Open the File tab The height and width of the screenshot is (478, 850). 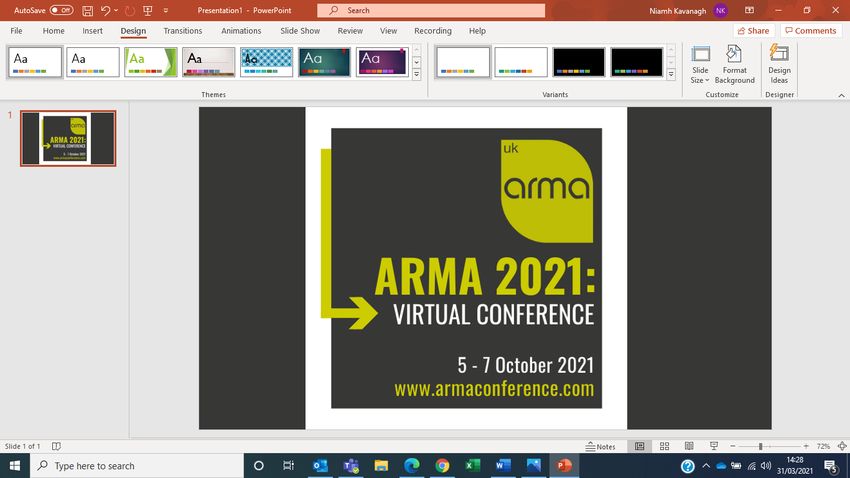click(16, 31)
